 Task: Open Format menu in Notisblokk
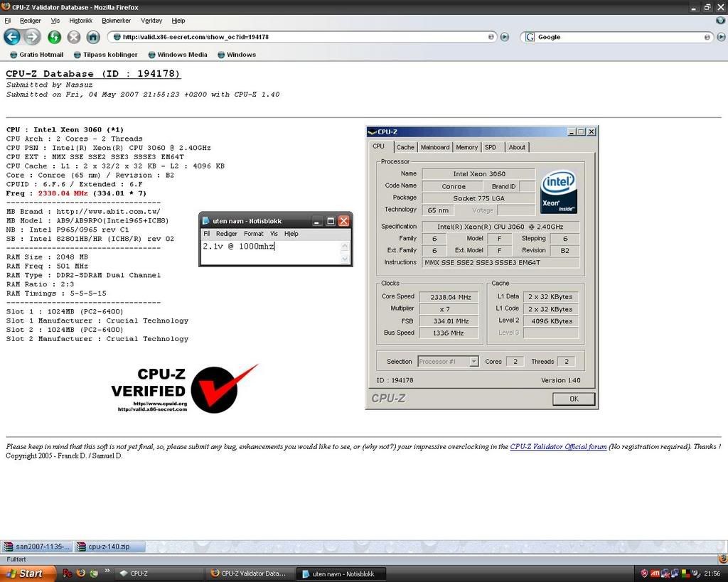pyautogui.click(x=254, y=234)
